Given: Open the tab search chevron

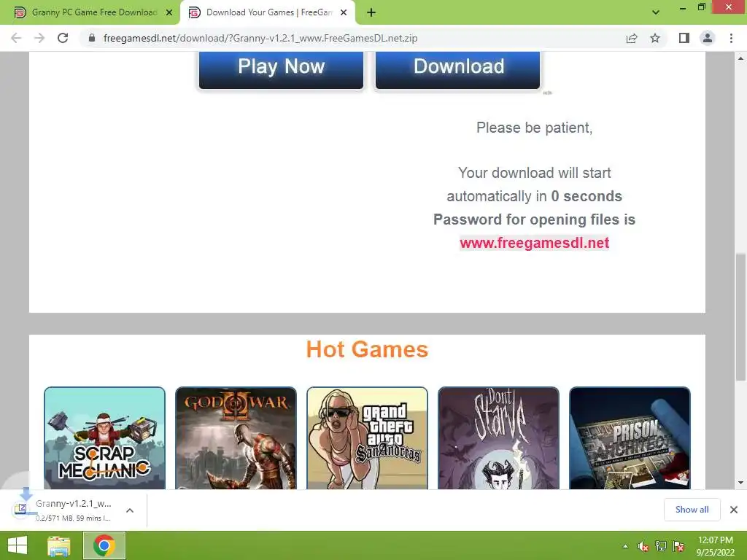Looking at the screenshot, I should (x=656, y=12).
